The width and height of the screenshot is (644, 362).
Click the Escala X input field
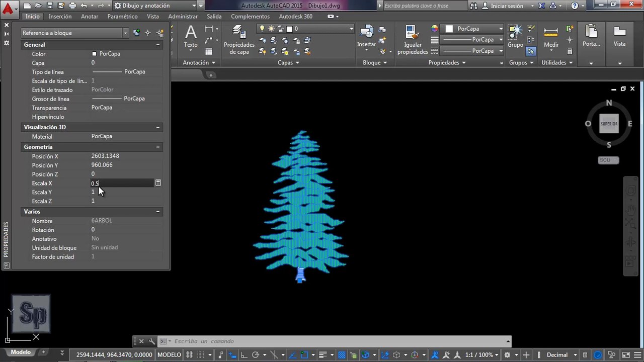tap(122, 183)
